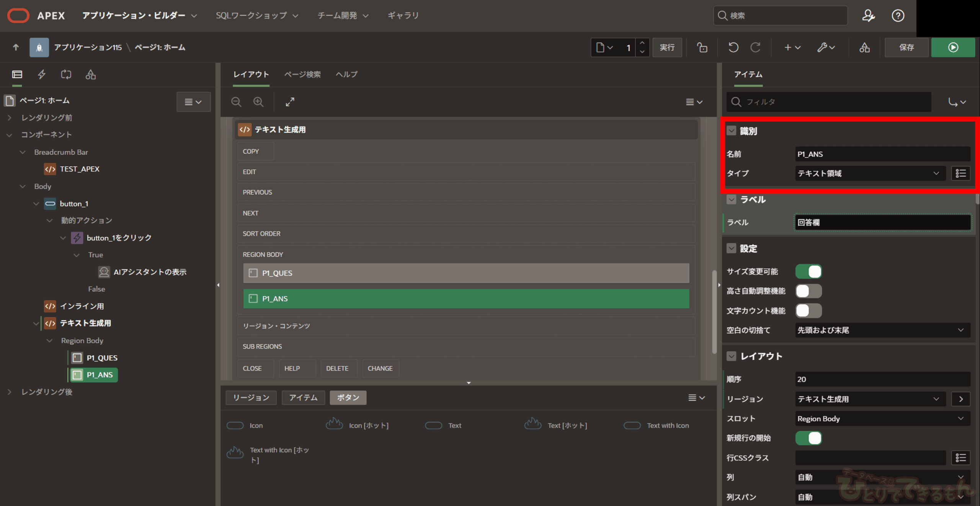Open the SQLワークショップ menu

(256, 16)
